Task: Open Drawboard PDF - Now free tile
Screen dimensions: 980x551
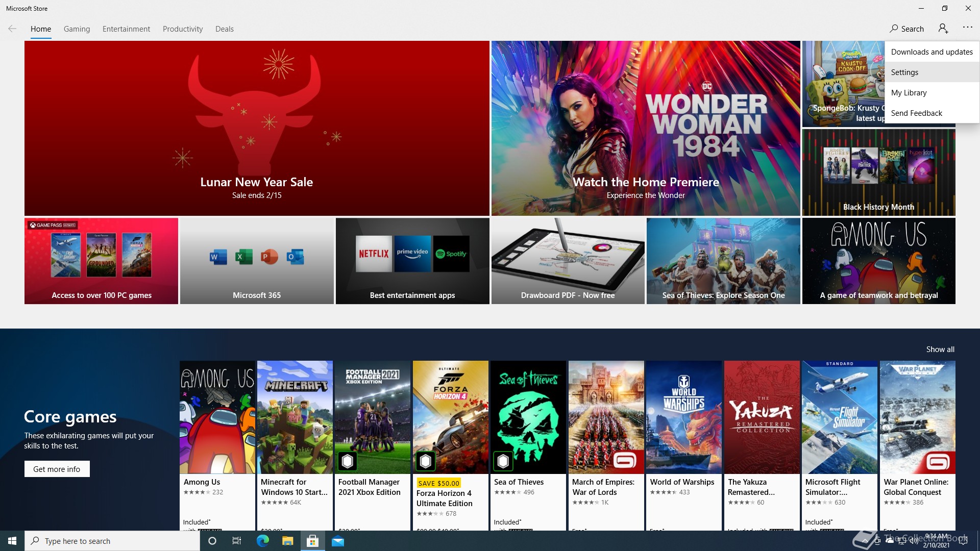Action: [x=568, y=261]
